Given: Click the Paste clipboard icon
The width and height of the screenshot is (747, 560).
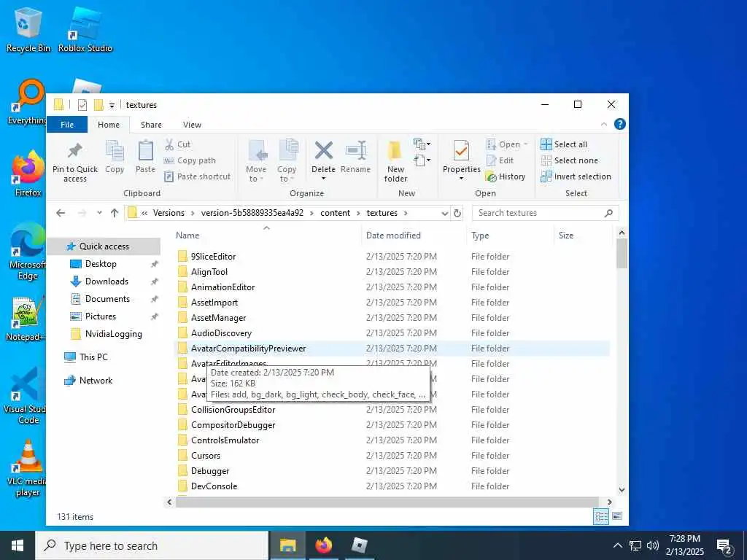Looking at the screenshot, I should [x=145, y=151].
